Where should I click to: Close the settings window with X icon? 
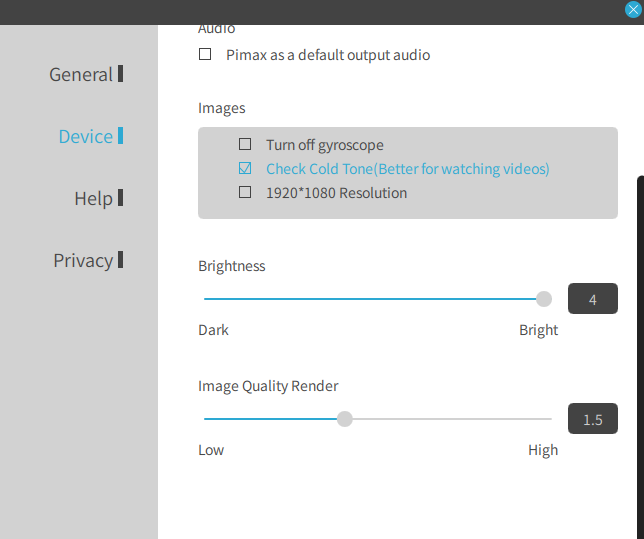point(633,9)
